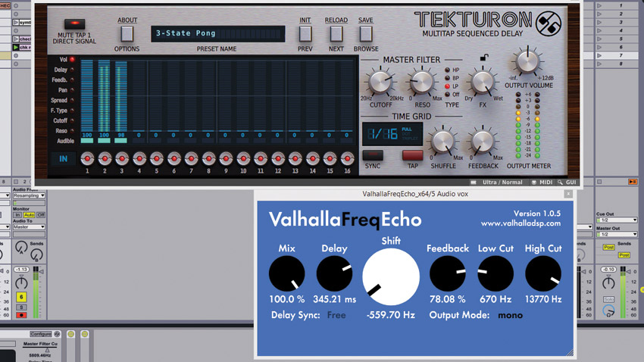
Task: Click the INIT / PREV button
Action: click(x=305, y=34)
